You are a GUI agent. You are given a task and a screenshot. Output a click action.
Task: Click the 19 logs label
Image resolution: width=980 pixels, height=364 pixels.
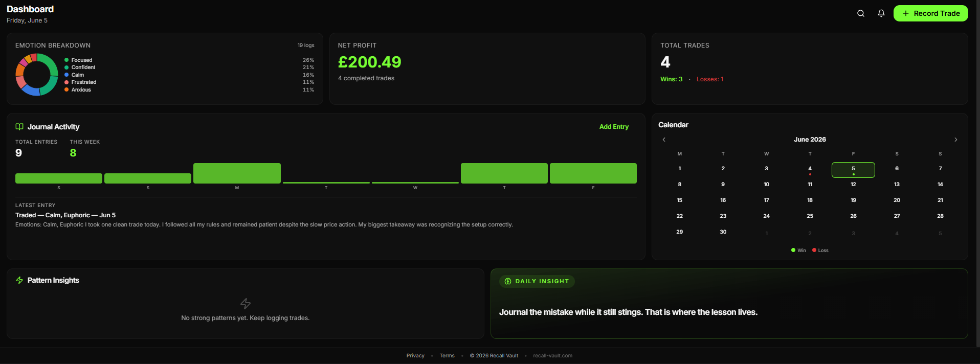point(306,45)
